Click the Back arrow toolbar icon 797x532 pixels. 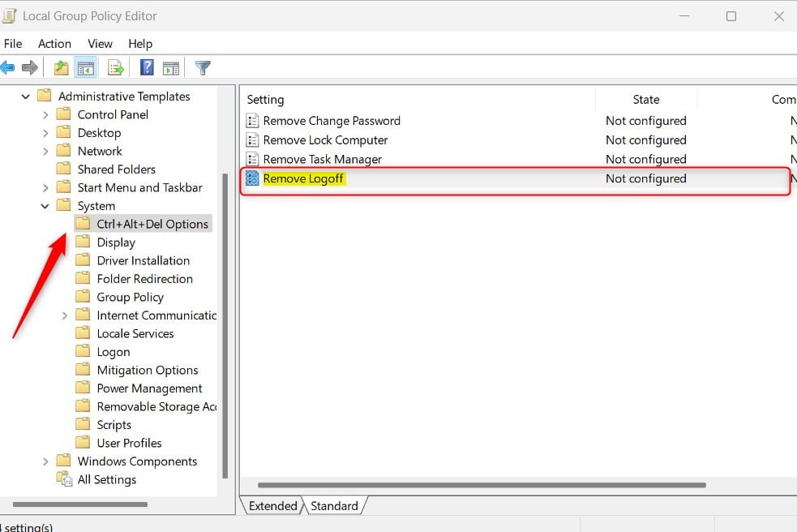7,67
